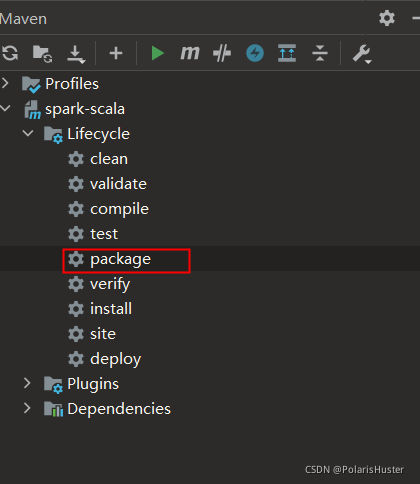Collapse the Lifecycle folder
The height and width of the screenshot is (484, 420).
28,133
